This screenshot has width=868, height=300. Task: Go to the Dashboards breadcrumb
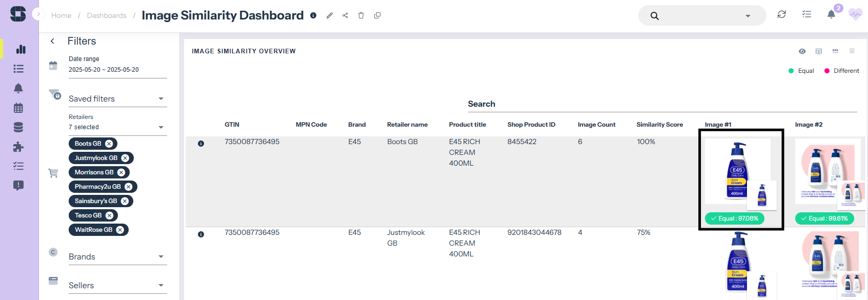107,15
